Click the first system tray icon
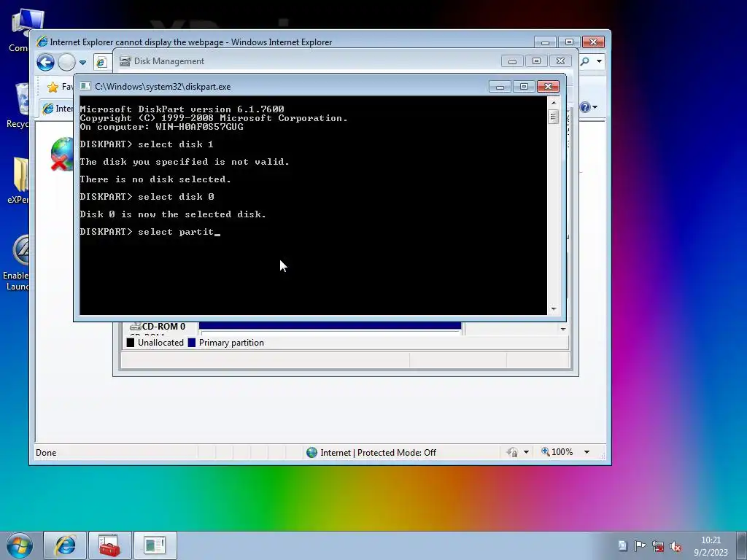 click(x=622, y=546)
